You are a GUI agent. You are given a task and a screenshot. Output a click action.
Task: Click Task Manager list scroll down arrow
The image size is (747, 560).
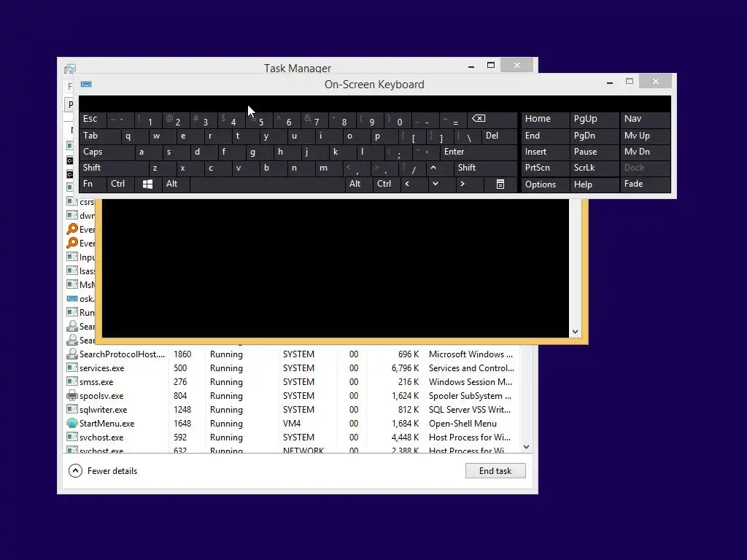click(526, 447)
